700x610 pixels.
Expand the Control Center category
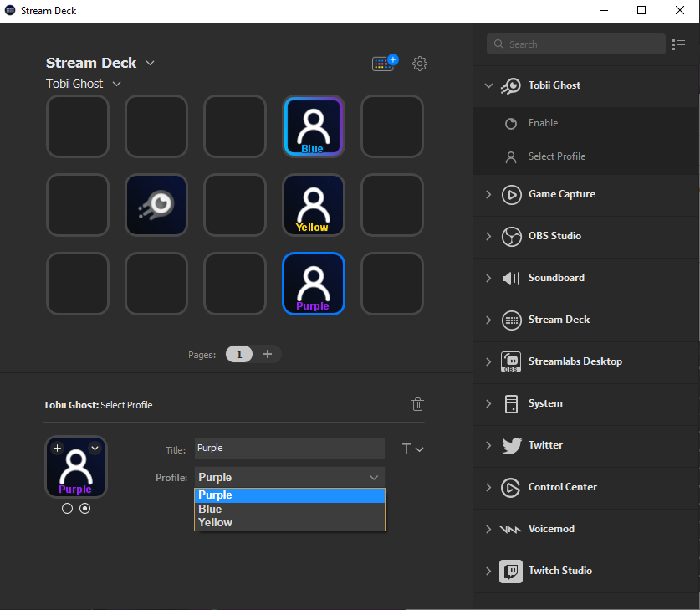point(488,487)
